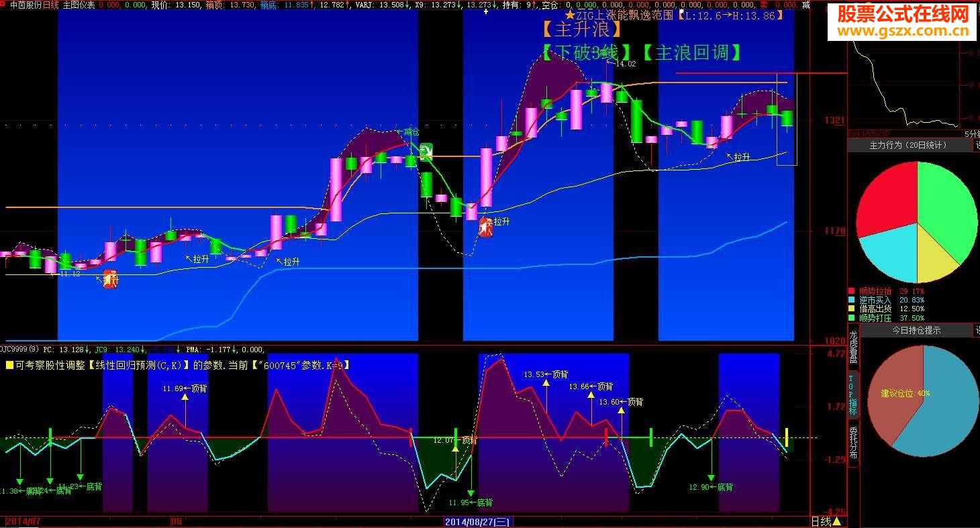This screenshot has width=980, height=528.
Task: Click the 2014/08/27(三) date marker
Action: [477, 521]
